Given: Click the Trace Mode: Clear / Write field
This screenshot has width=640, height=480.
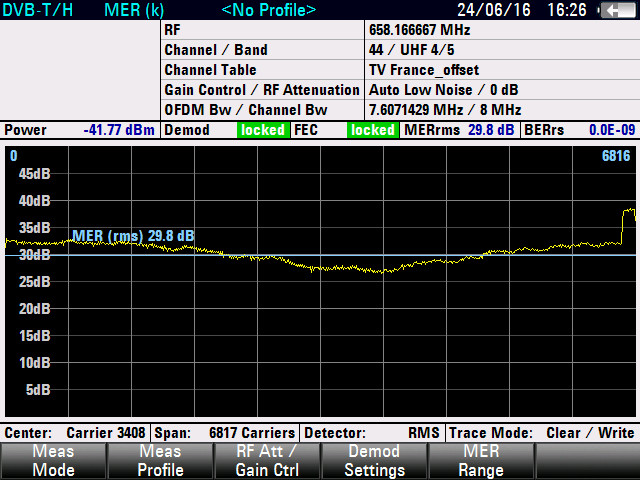Looking at the screenshot, I should (x=542, y=433).
